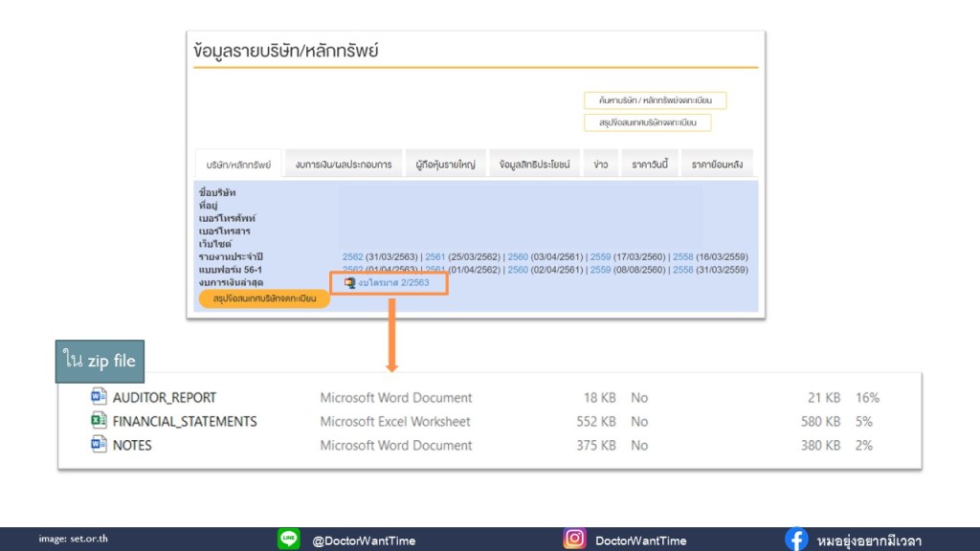Open the งบไตรมาส 2/2563 link
The width and height of the screenshot is (980, 551).
394,283
